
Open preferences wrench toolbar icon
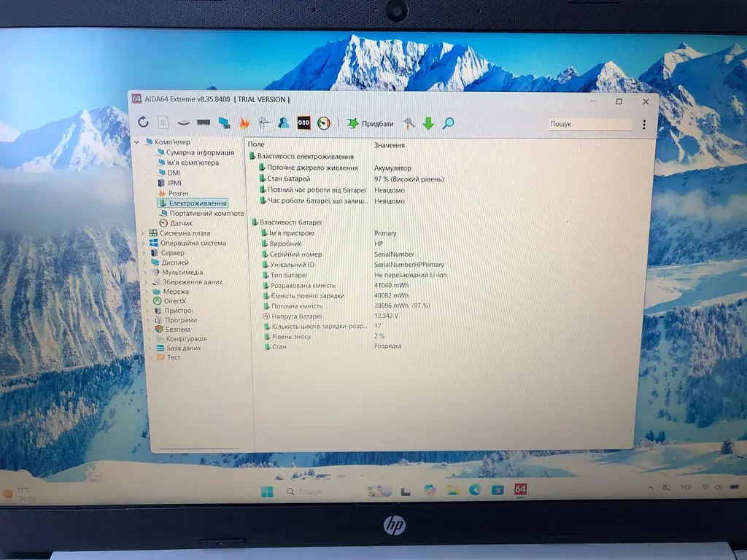coord(409,124)
